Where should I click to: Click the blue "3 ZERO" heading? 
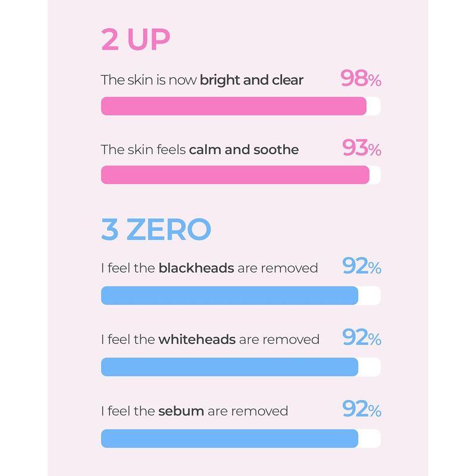[156, 230]
